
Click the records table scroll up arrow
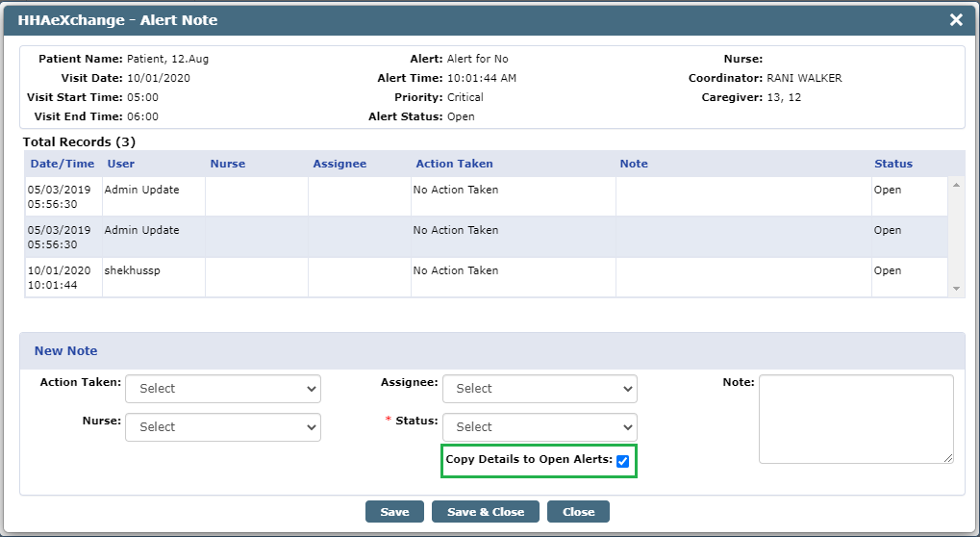(956, 185)
